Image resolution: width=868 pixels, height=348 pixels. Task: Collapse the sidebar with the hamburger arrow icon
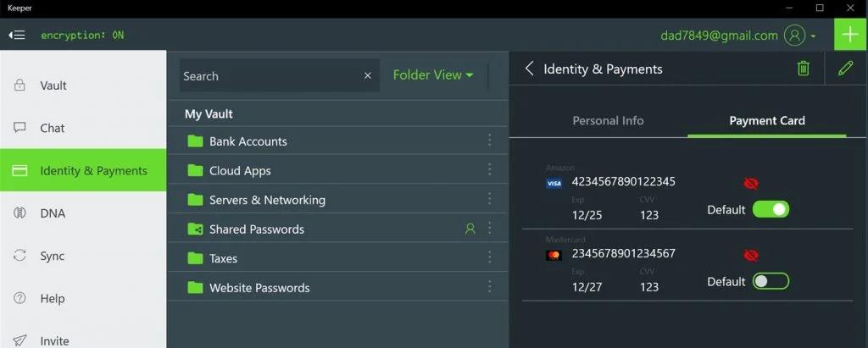pos(17,35)
